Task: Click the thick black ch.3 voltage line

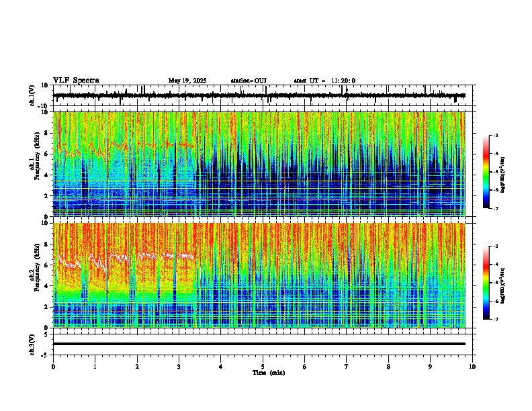Action: point(259,344)
